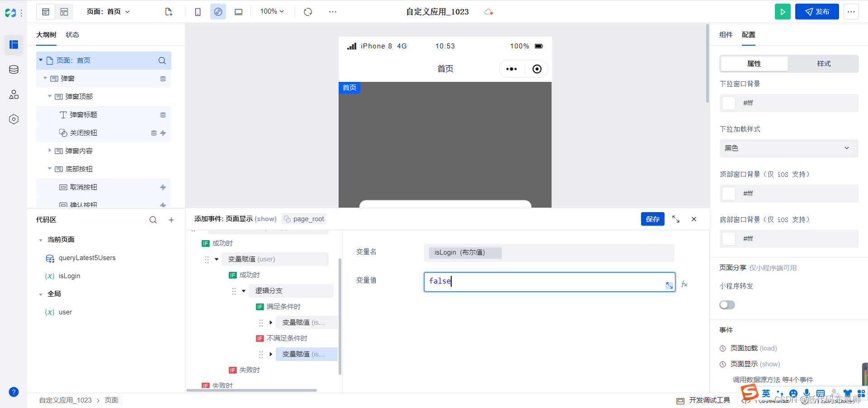The image size is (868, 408).
Task: Open the page selector dropdown 首页
Action: click(108, 12)
